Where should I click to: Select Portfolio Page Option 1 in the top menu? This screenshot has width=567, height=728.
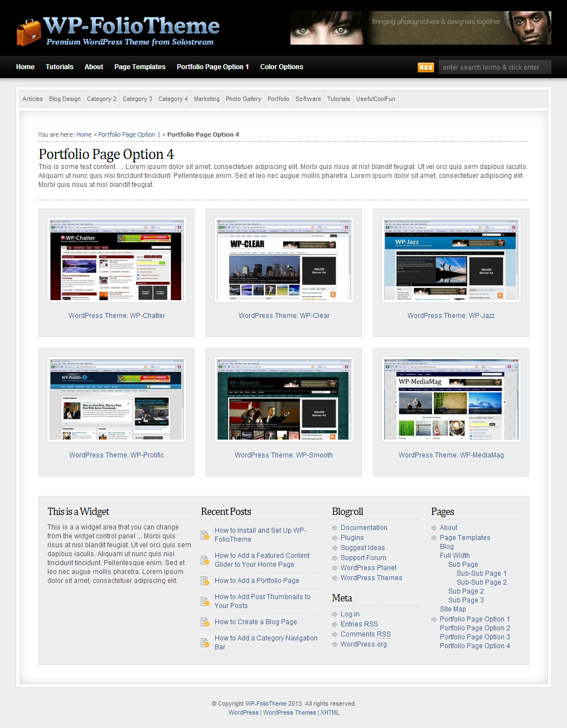(x=213, y=67)
